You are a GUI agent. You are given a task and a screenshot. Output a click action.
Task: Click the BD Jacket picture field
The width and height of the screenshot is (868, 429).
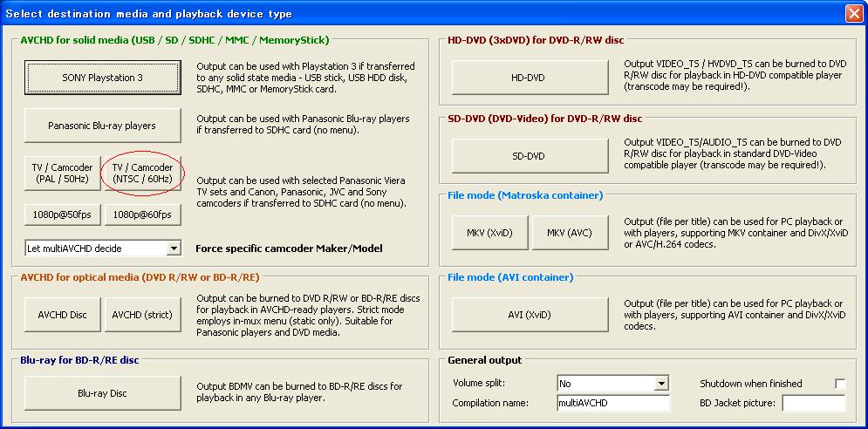(813, 403)
